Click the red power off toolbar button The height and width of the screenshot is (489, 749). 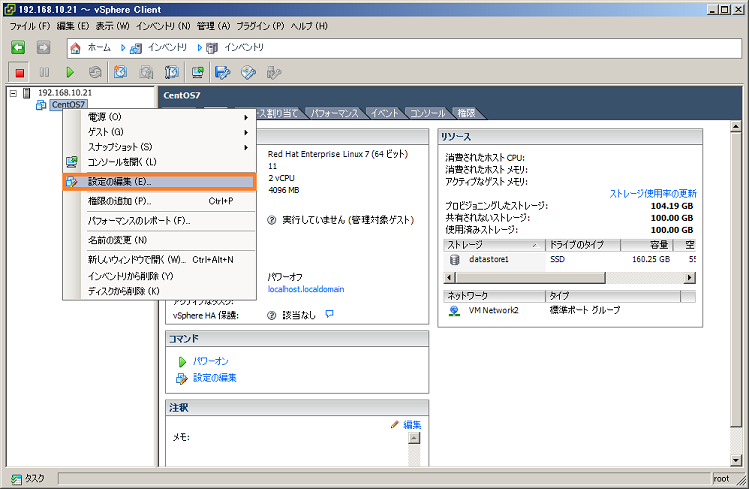(19, 73)
